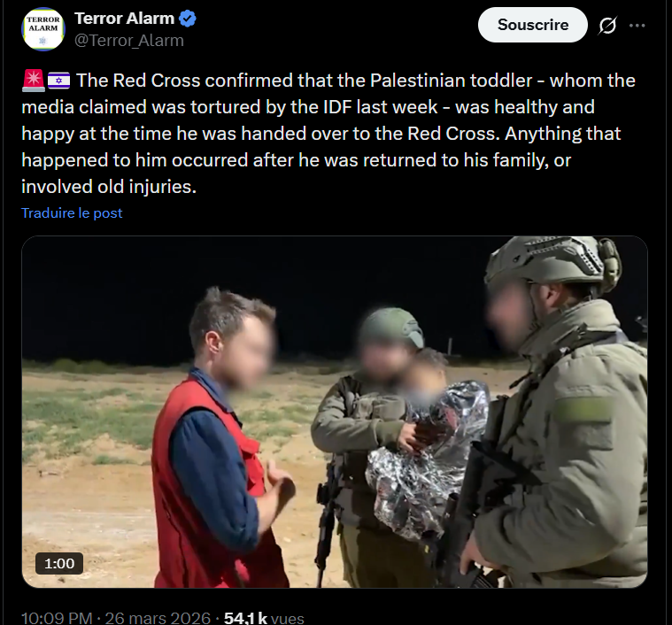
Task: Click the snowflake logo inside avatar
Action: coord(42,41)
